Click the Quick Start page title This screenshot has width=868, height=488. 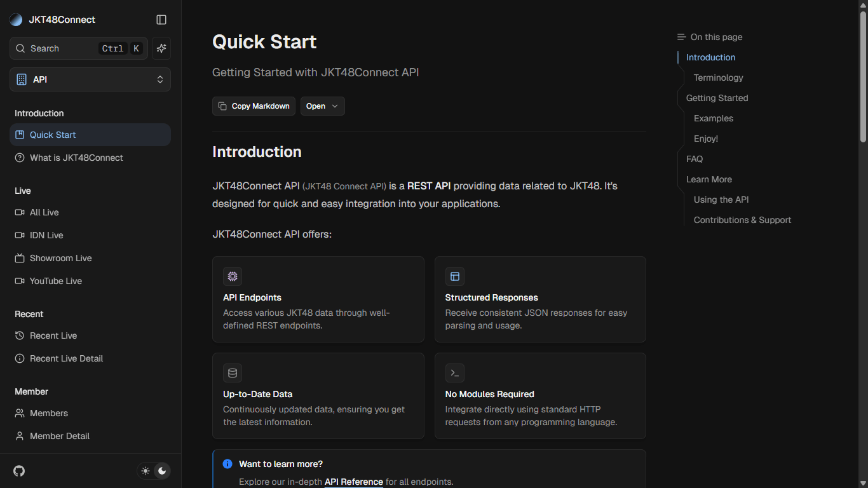click(x=264, y=42)
